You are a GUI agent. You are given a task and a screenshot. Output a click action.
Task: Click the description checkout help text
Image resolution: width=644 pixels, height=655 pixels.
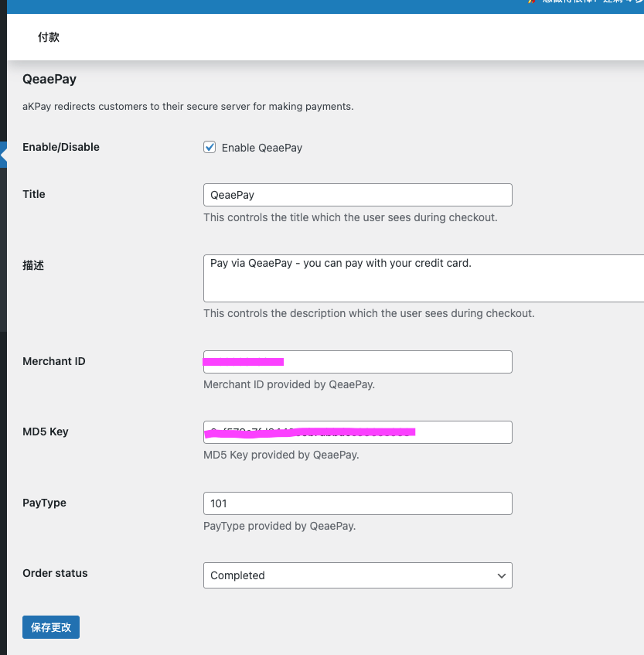tap(369, 313)
